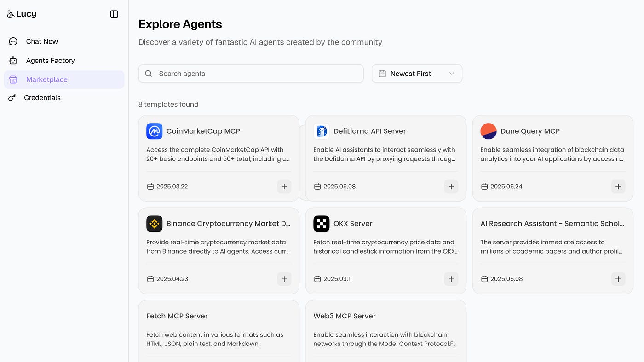This screenshot has width=644, height=362.
Task: Click the CoinMarketCap logo icon
Action: (155, 131)
